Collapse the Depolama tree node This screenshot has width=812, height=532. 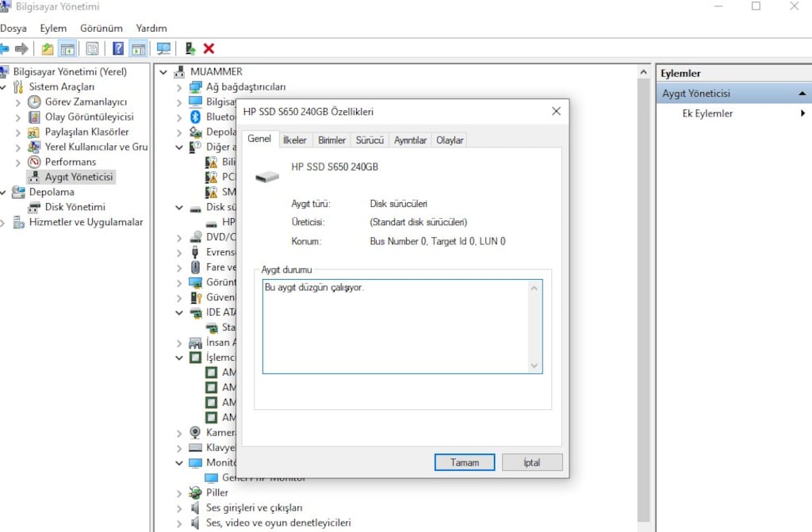click(5, 192)
